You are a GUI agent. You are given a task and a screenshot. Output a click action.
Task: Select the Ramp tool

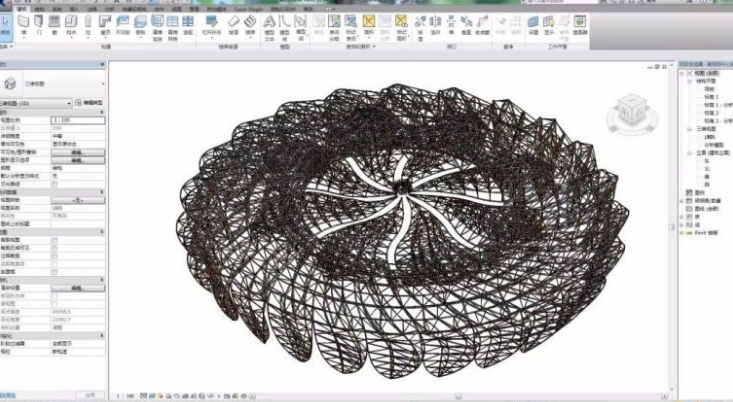[233, 25]
